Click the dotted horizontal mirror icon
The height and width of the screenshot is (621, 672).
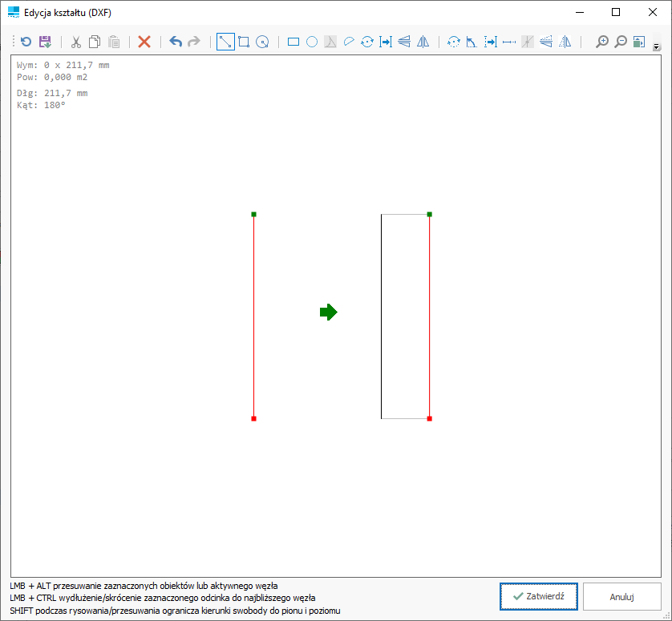coord(565,42)
